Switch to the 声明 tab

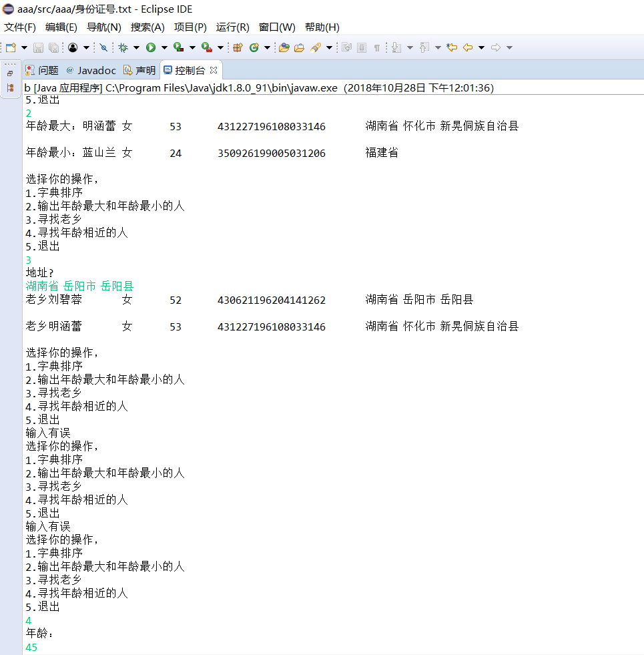(x=140, y=71)
